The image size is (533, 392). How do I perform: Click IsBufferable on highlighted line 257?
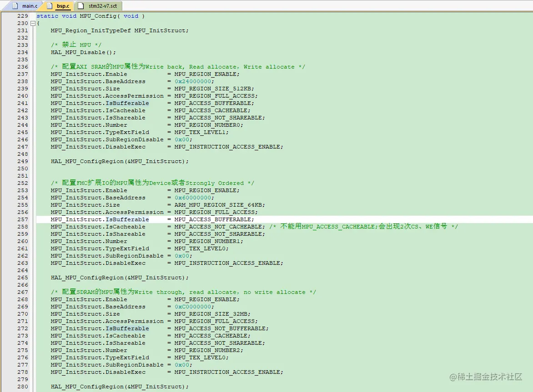127,219
